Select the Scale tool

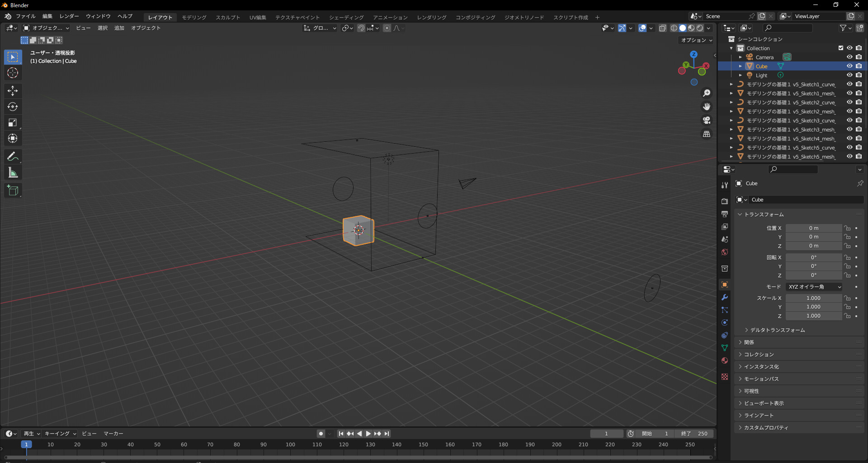(x=13, y=122)
